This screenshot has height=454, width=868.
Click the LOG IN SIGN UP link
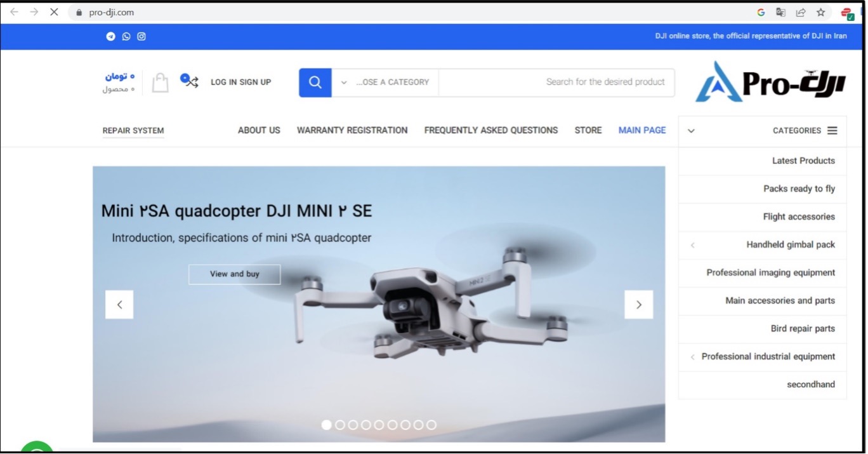coord(241,82)
